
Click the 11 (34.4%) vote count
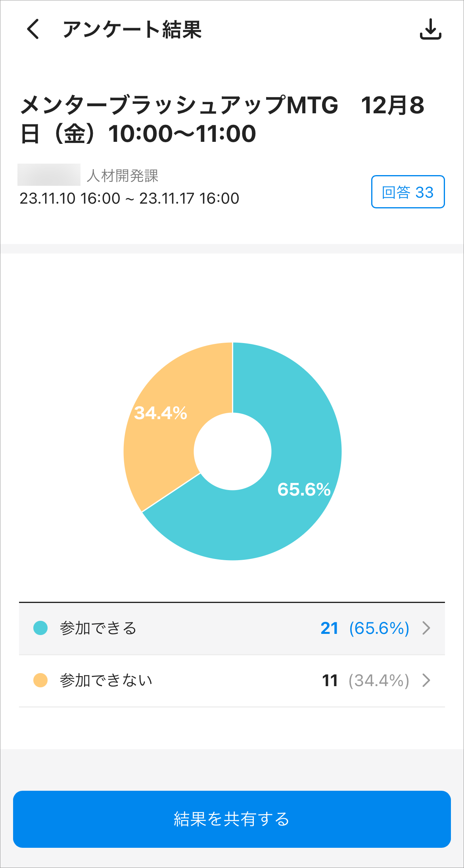tap(365, 681)
